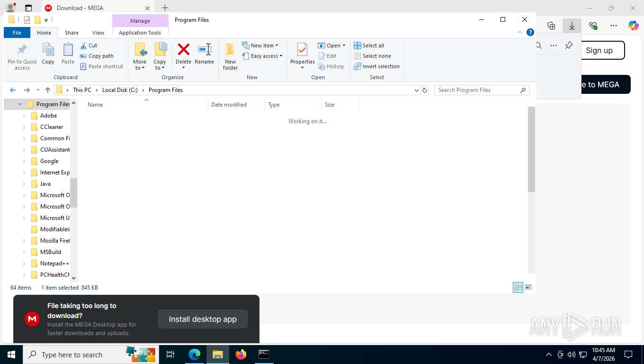
Task: Navigate back in File Explorer
Action: (13, 90)
